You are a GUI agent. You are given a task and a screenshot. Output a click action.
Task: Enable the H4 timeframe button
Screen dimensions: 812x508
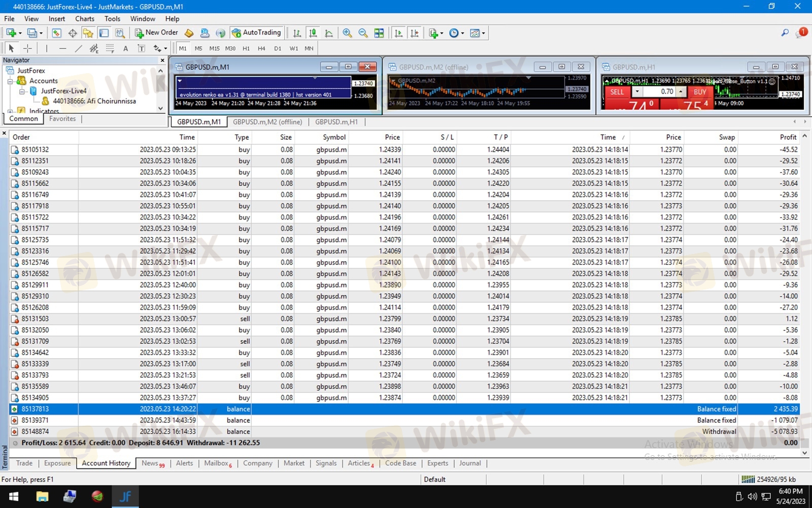tap(261, 48)
